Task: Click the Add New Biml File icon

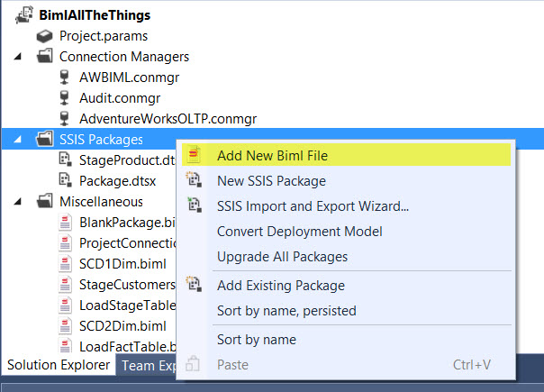Action: [x=194, y=155]
